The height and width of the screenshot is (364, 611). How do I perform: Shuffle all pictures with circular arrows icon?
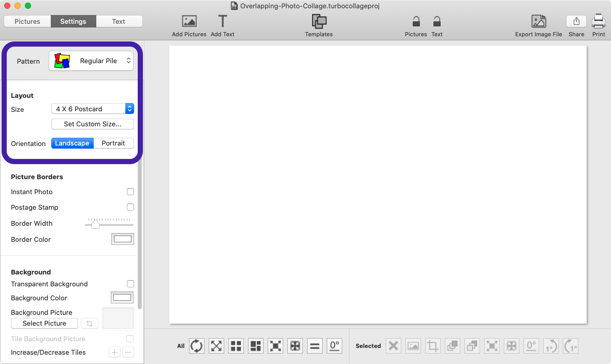[196, 346]
